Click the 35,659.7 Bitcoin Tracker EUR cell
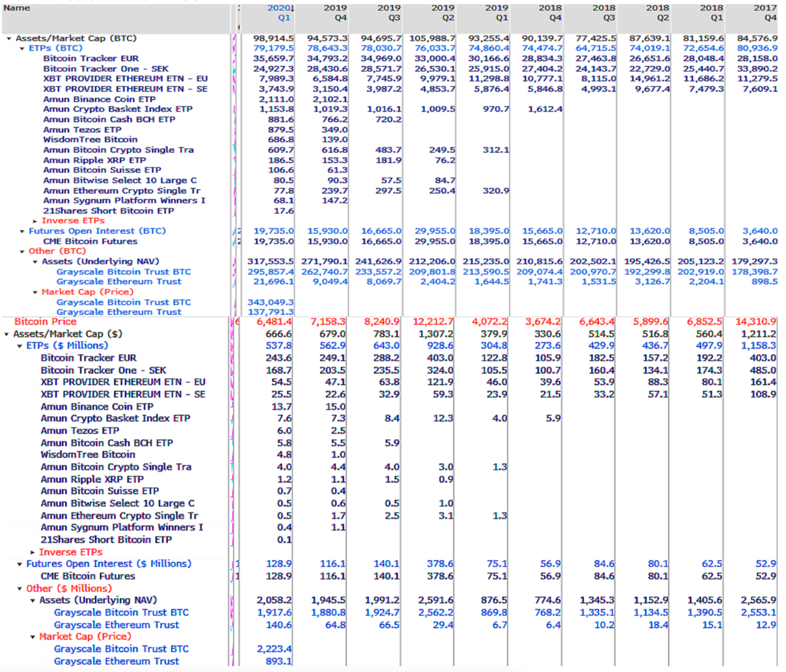786x672 pixels. tap(274, 59)
